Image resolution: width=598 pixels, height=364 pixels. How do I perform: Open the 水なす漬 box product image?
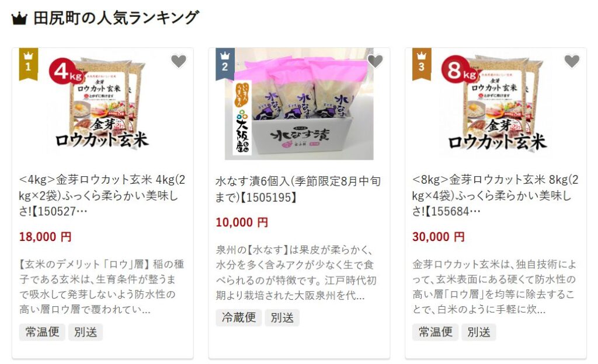pos(299,104)
